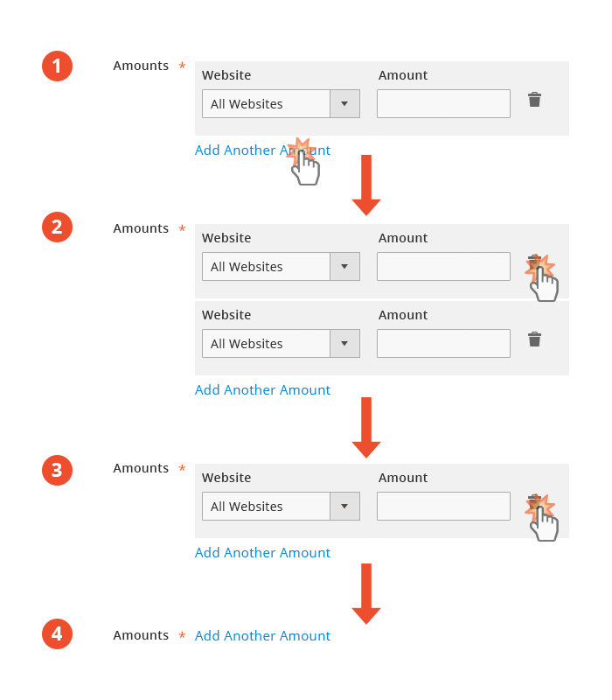Click the red step 3 number badge
The width and height of the screenshot is (612, 700).
(57, 470)
